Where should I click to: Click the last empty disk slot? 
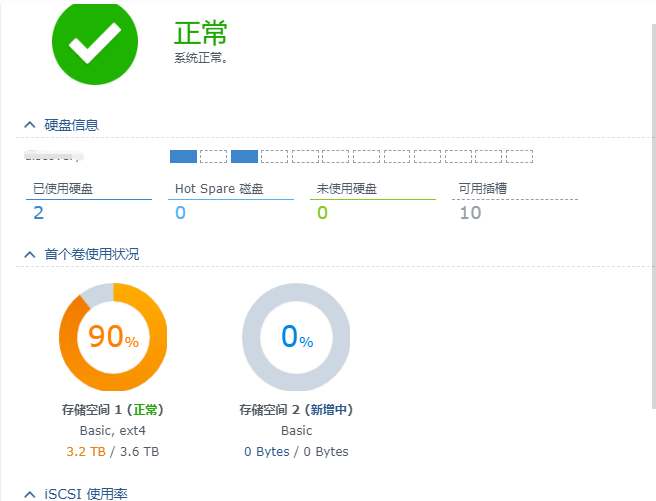(x=519, y=156)
